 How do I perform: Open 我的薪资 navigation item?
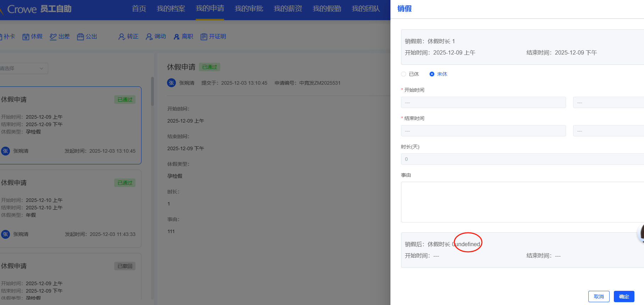[288, 9]
